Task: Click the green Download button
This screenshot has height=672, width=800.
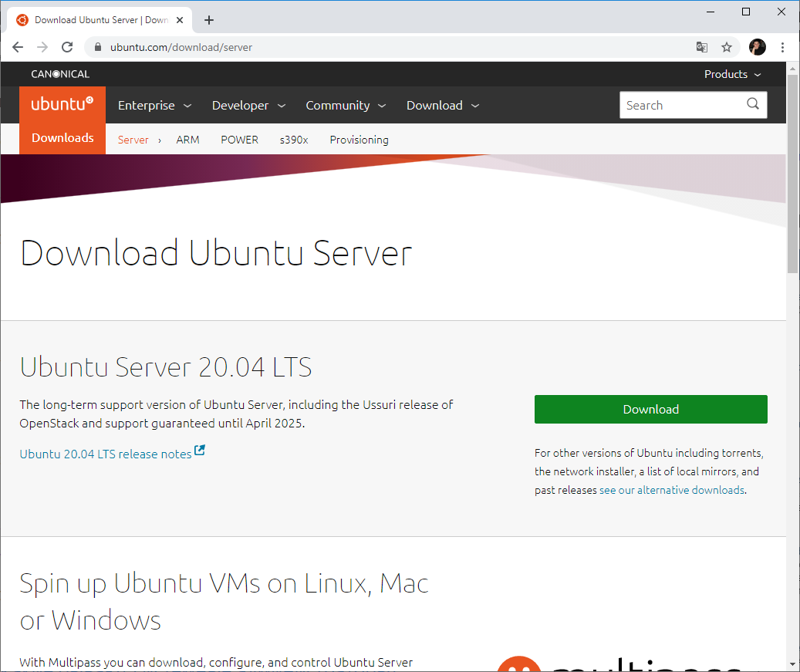Action: pyautogui.click(x=650, y=409)
